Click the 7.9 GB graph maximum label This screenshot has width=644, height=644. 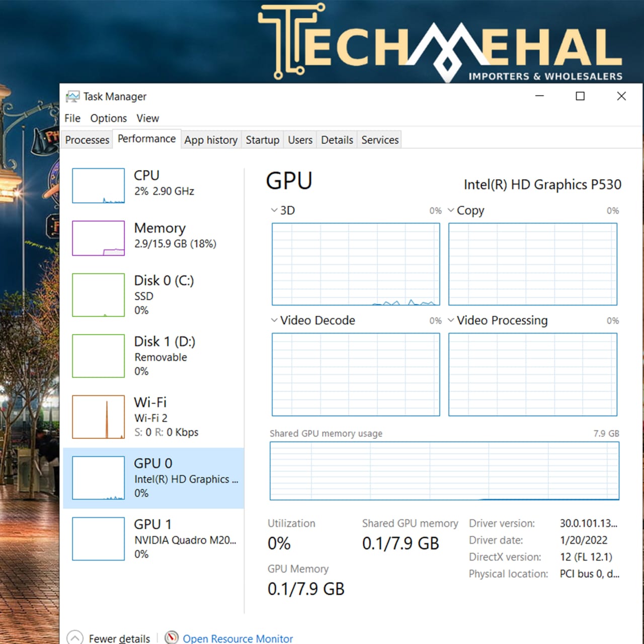click(606, 433)
